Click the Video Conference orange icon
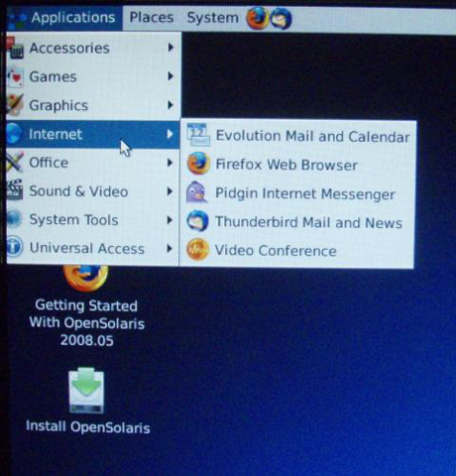456x476 pixels. point(197,249)
